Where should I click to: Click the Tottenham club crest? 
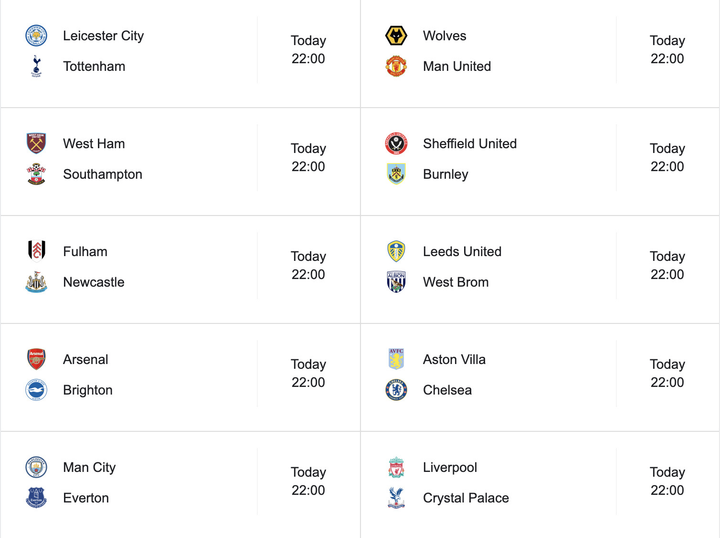pos(36,67)
